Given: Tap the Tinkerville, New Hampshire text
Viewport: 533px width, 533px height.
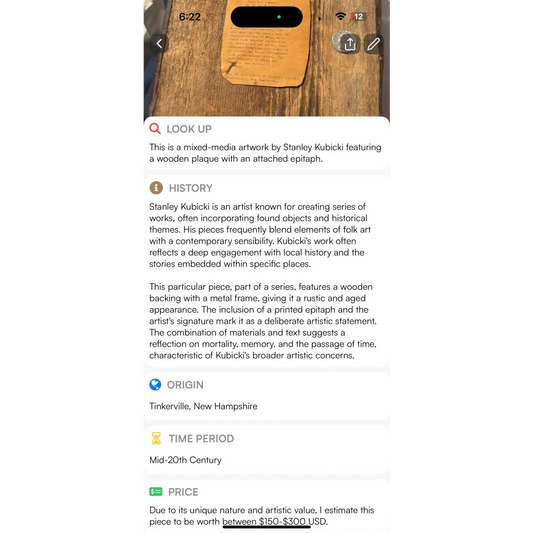Looking at the screenshot, I should click(203, 406).
